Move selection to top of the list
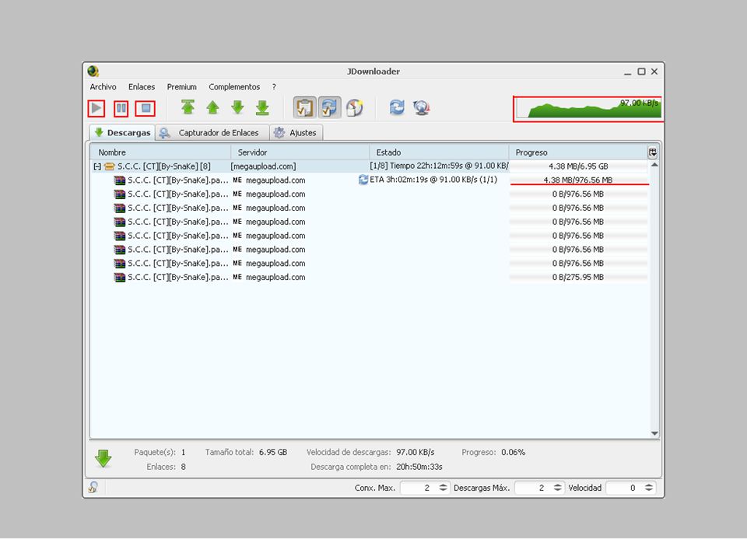The width and height of the screenshot is (747, 560). [188, 107]
